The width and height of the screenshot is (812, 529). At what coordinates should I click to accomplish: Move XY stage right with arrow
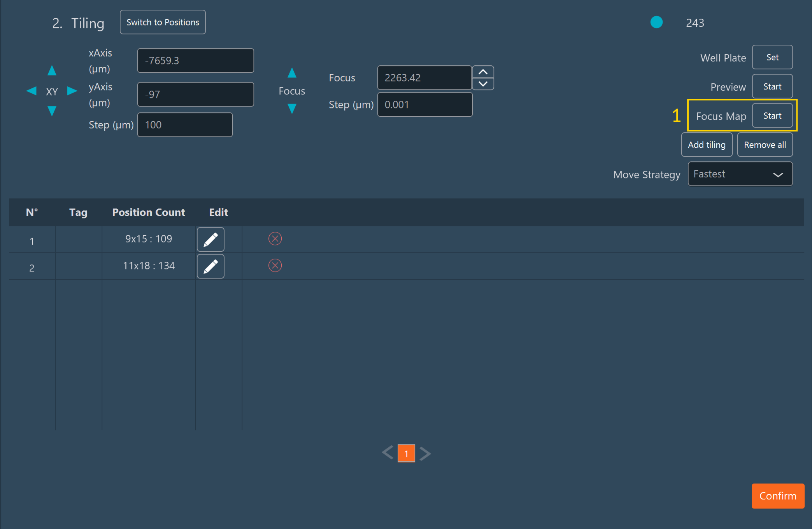click(x=72, y=91)
